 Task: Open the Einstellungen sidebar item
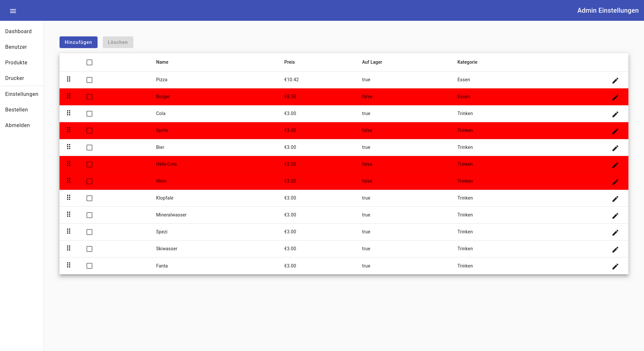pos(22,94)
